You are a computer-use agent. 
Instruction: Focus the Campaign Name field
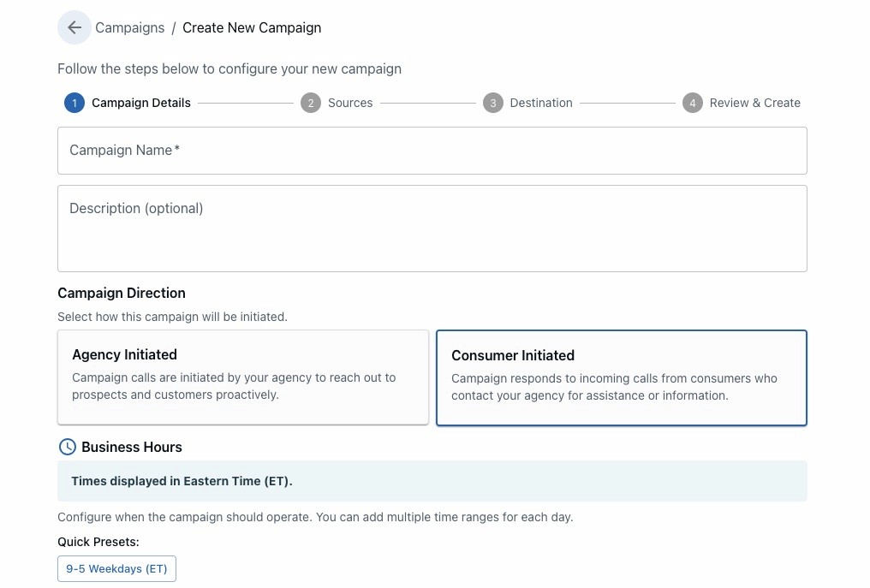[x=432, y=151]
